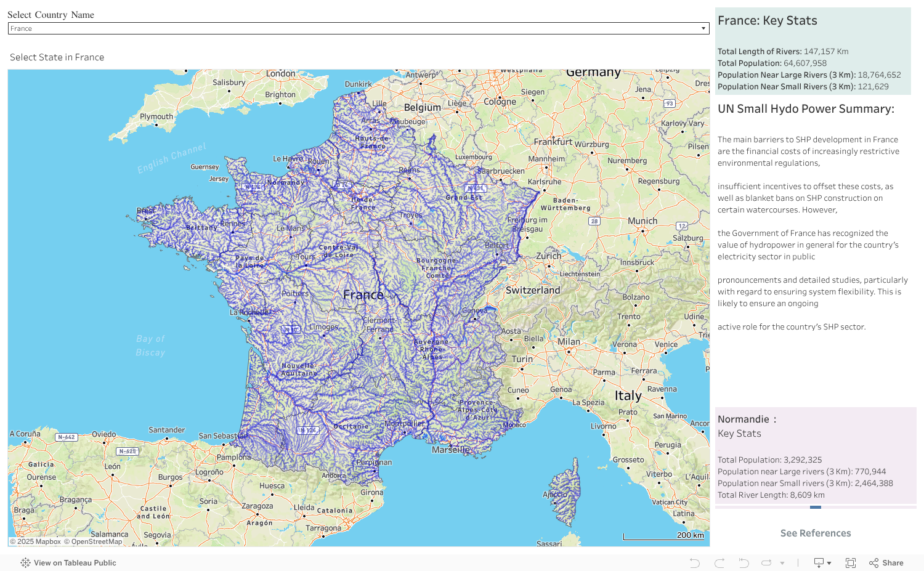Open the Select Country Name dropdown
Image resolution: width=924 pixels, height=571 pixels.
pyautogui.click(x=703, y=28)
